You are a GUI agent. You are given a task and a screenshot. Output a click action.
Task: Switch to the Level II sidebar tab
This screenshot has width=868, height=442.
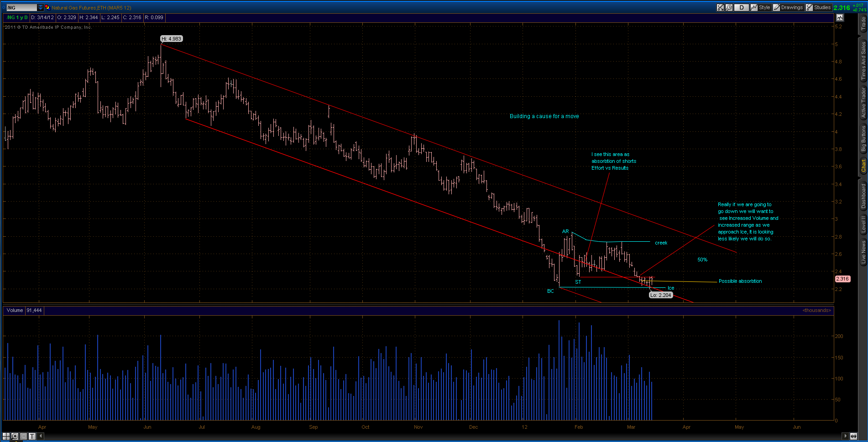[863, 224]
